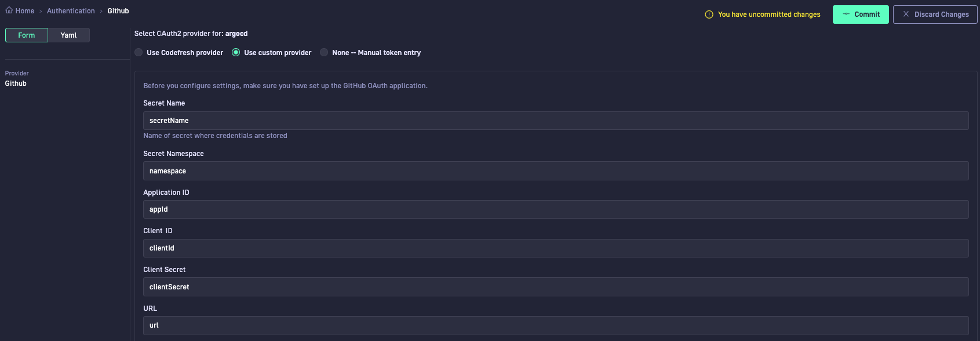980x341 pixels.
Task: Focus the Client ID field
Action: click(556, 248)
